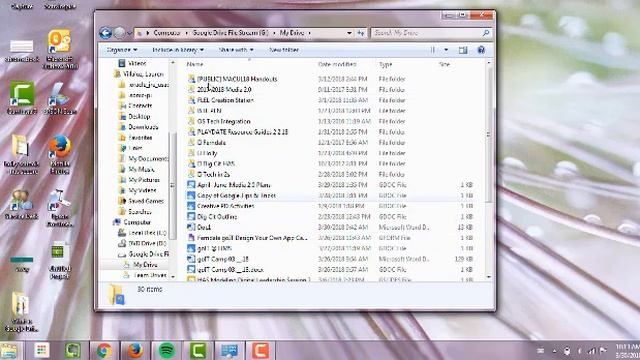Image resolution: width=640 pixels, height=360 pixels.
Task: Open the address bar history dropdown
Action: tap(349, 33)
